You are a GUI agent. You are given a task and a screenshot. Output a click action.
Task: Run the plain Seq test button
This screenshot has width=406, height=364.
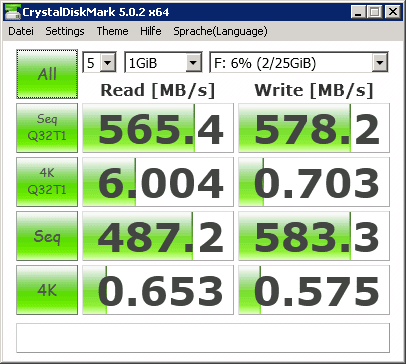47,236
